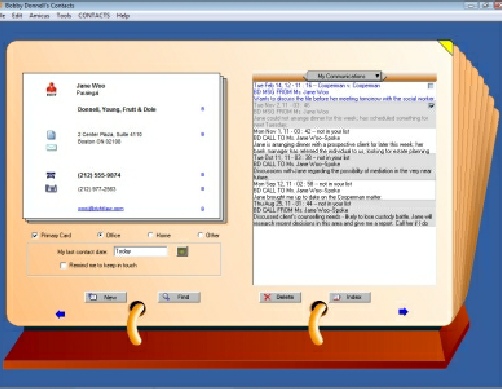Expand the first communication entry's note icon
Viewport: 502px width, 389px height.
[430, 86]
